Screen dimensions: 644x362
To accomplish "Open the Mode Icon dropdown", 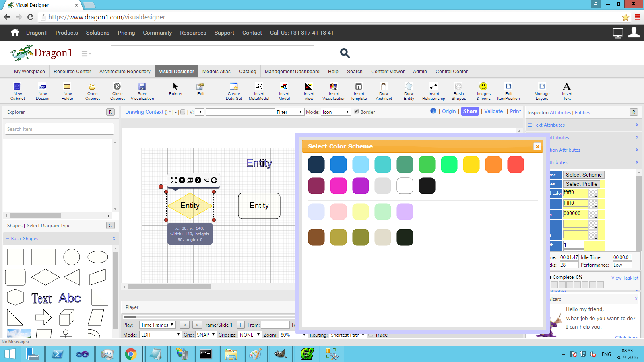I will [336, 112].
